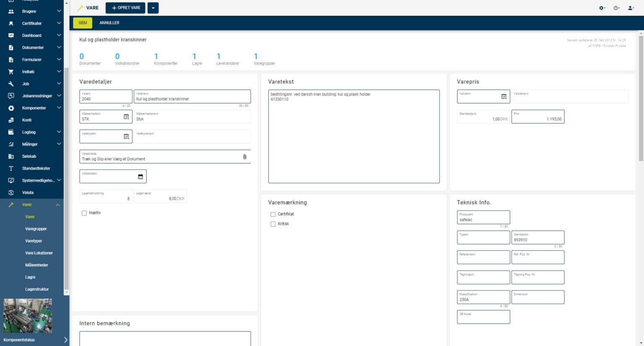Expand the Certifikater menu chevron
This screenshot has height=346, width=644.
pos(59,23)
